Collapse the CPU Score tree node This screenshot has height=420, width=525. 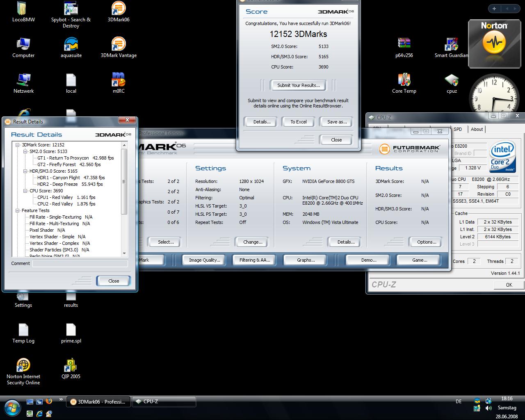click(25, 191)
